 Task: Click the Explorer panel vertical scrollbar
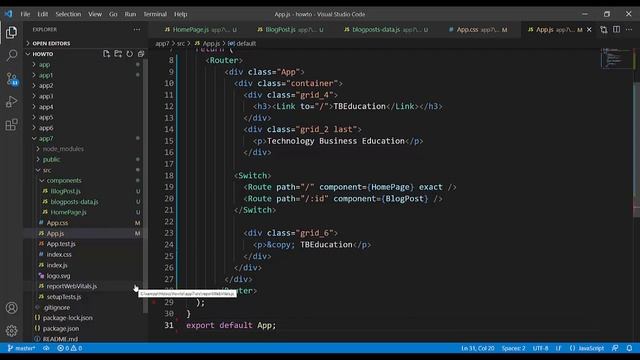[145, 186]
